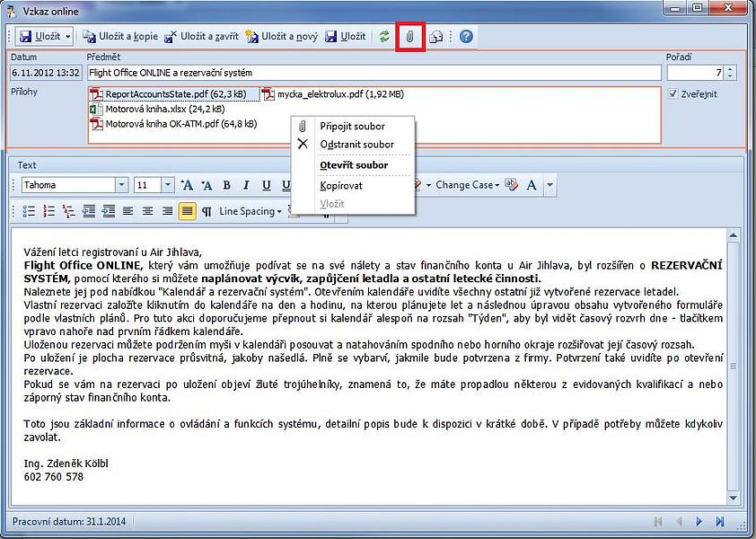Apply justified text alignment
The image size is (756, 539).
tap(187, 211)
